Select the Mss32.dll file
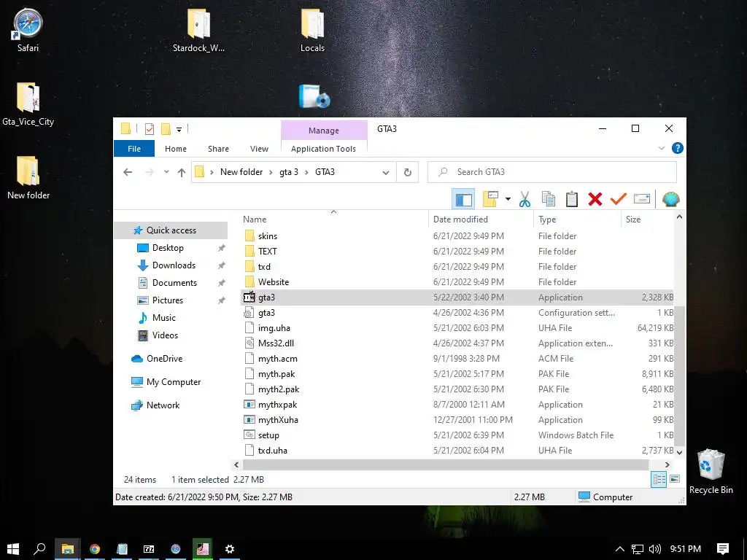The image size is (747, 560). coord(457,343)
